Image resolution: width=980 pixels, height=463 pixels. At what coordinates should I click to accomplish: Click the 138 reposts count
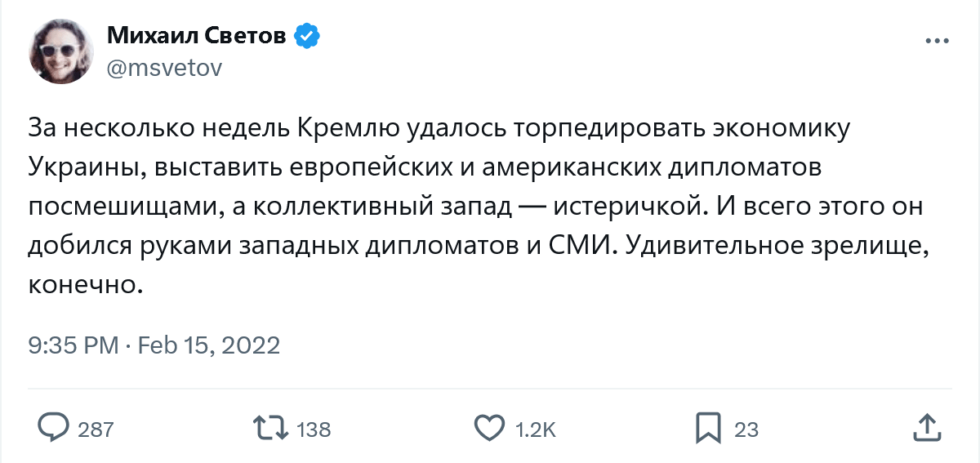click(314, 430)
